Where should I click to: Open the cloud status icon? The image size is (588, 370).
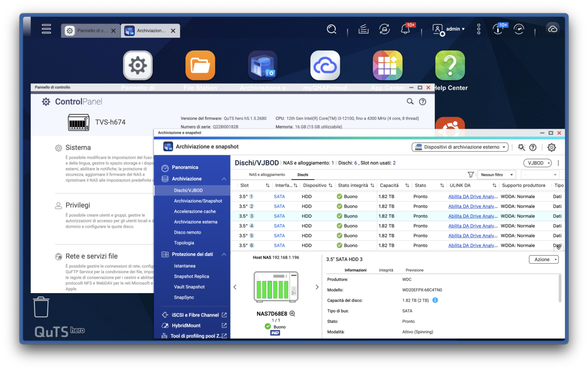(553, 29)
